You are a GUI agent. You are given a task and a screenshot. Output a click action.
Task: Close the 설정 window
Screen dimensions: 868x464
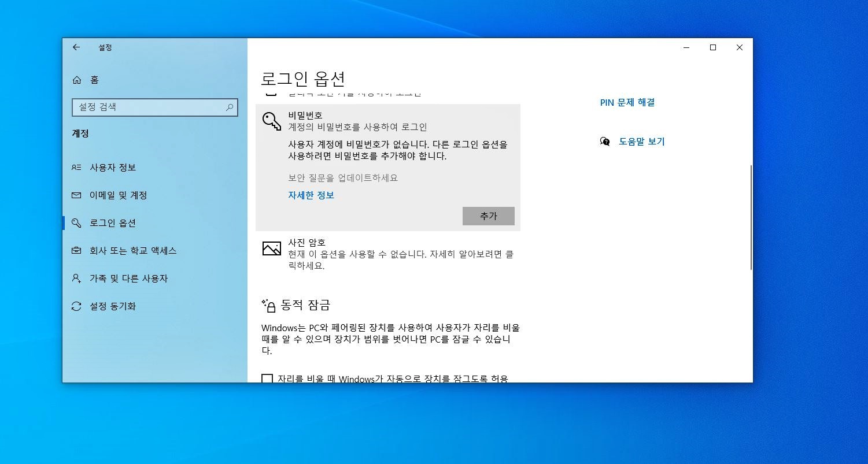click(x=740, y=47)
